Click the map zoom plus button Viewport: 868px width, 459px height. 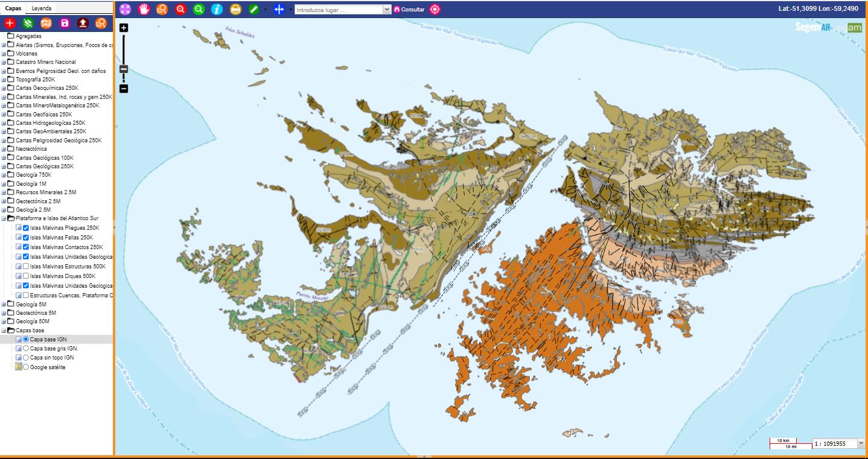pyautogui.click(x=123, y=28)
